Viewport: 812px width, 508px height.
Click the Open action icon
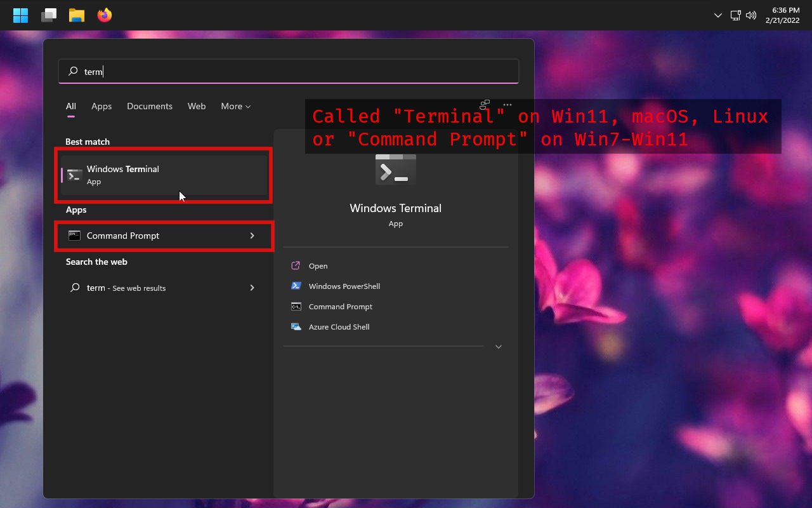point(296,265)
